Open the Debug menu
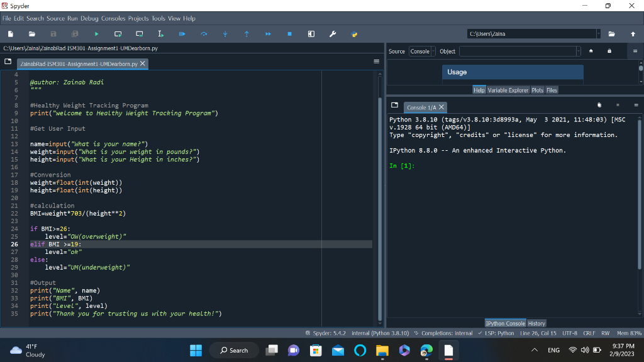644x362 pixels. 89,18
